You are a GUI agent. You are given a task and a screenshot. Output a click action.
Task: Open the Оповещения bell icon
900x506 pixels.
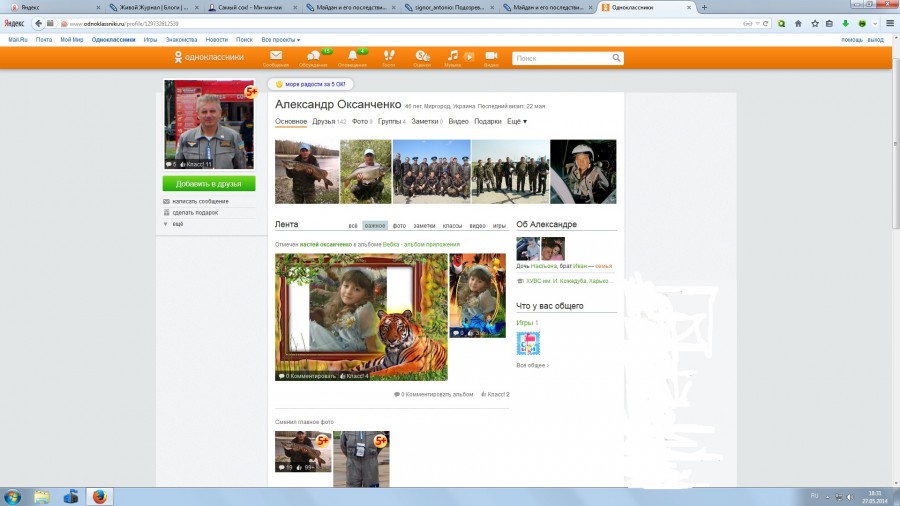(x=352, y=56)
